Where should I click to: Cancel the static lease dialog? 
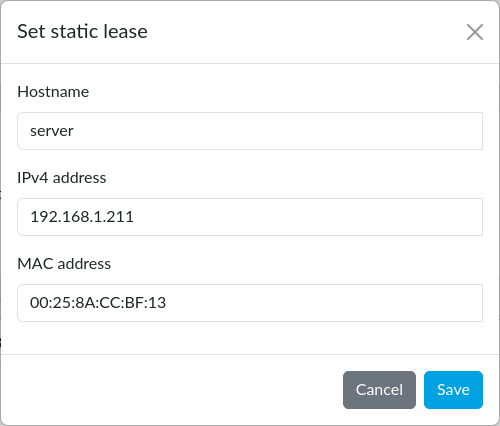click(379, 390)
